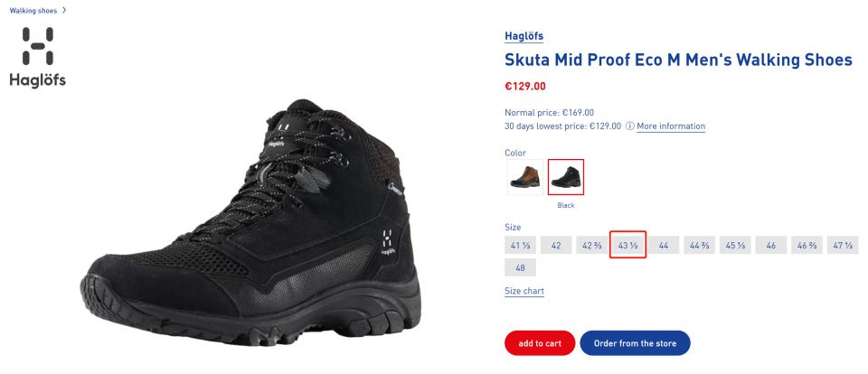Image resolution: width=868 pixels, height=374 pixels.
Task: Click the info icon beside lowest price
Action: 629,126
